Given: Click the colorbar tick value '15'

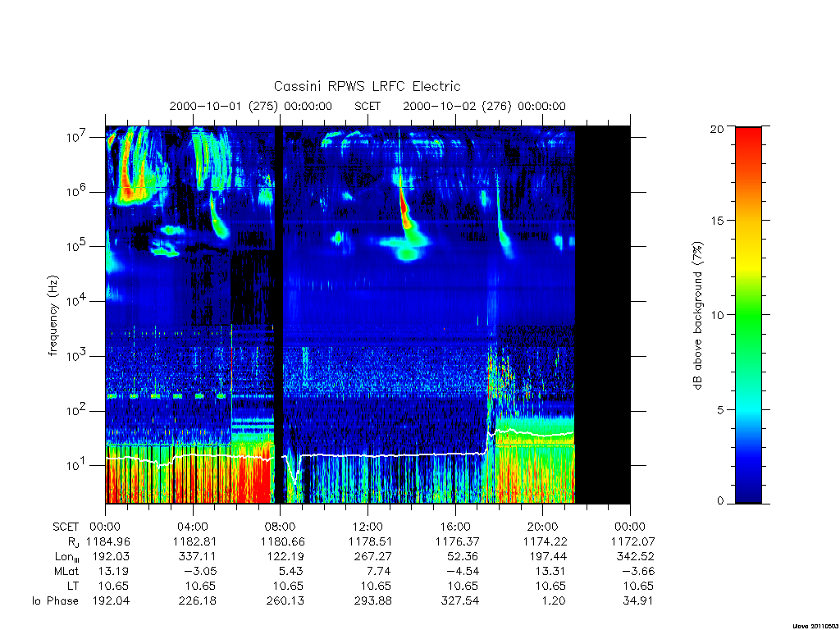Looking at the screenshot, I should [x=717, y=221].
